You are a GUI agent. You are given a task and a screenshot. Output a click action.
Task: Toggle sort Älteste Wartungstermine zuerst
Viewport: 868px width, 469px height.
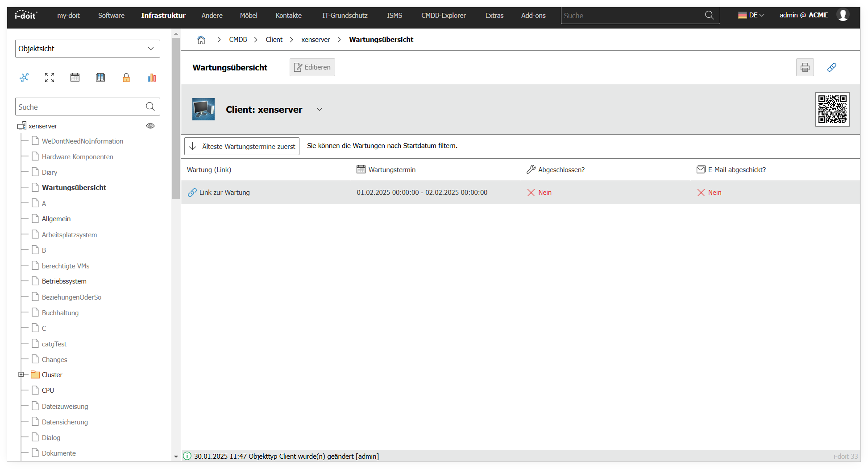pyautogui.click(x=242, y=146)
